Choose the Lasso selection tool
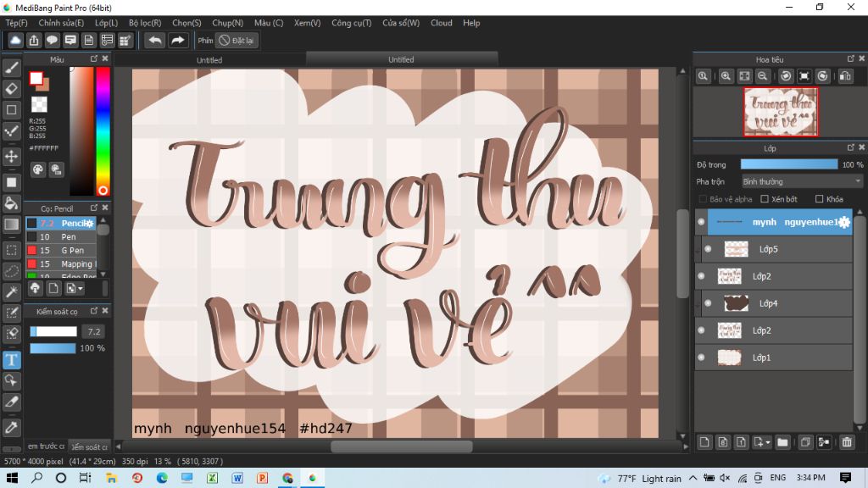868x488 pixels. tap(12, 271)
